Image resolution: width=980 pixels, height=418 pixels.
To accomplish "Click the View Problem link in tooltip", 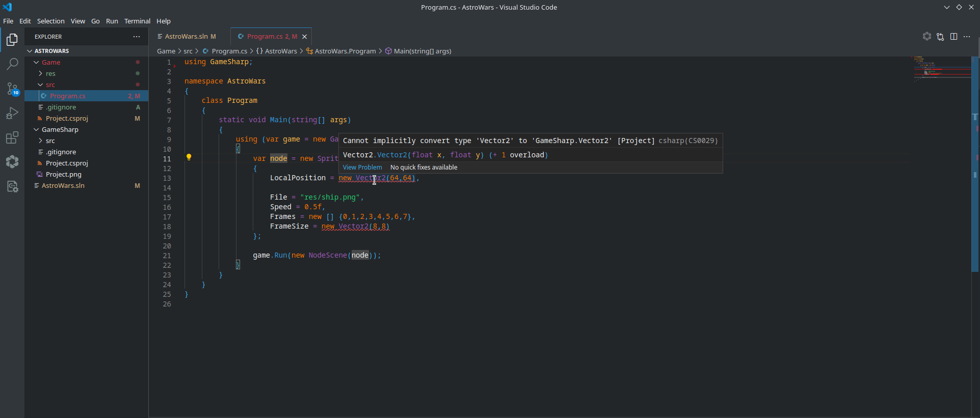I will [362, 168].
